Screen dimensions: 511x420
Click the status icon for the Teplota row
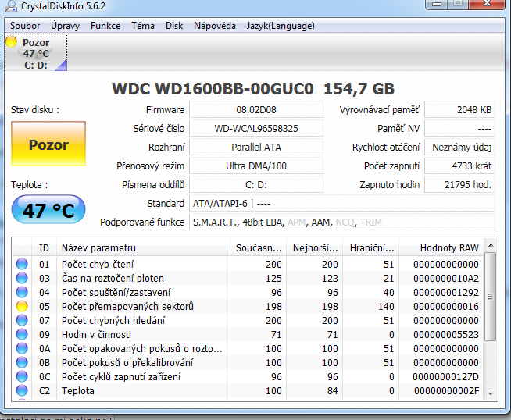tap(22, 390)
